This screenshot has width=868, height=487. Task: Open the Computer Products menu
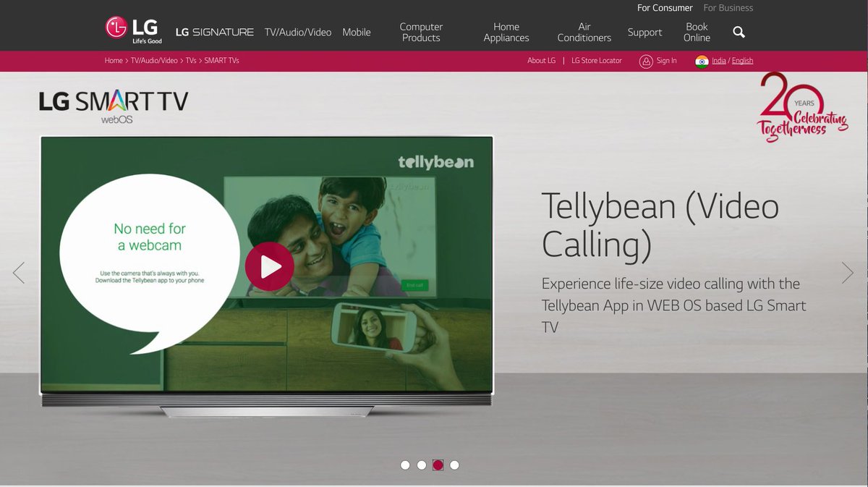(x=421, y=32)
